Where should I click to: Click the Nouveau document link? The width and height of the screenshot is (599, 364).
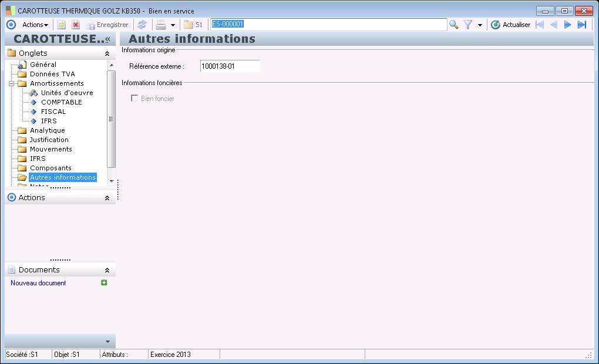pos(38,283)
